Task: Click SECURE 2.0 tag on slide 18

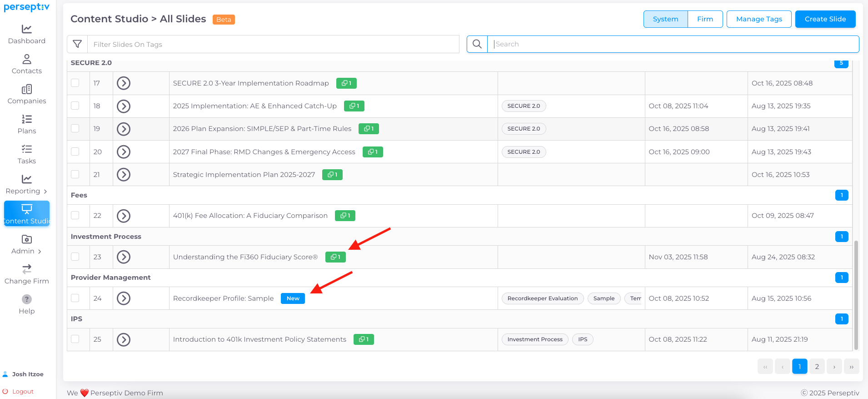Action: coord(524,106)
